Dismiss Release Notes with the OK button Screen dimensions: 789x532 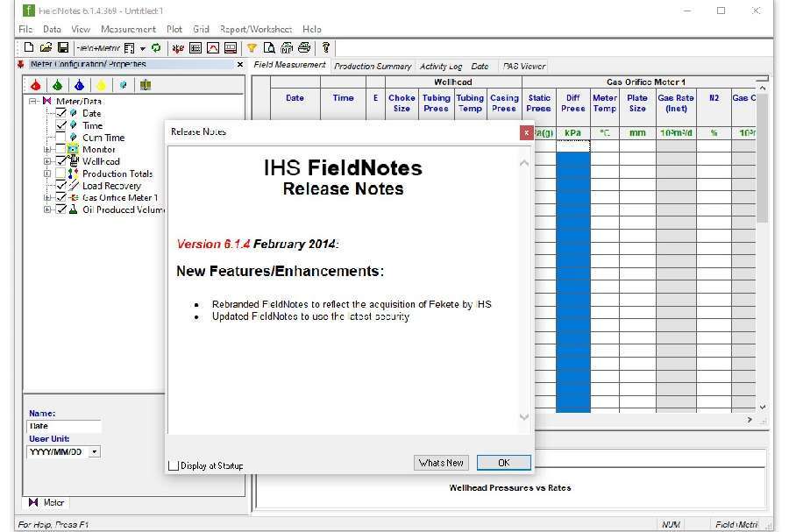point(503,462)
